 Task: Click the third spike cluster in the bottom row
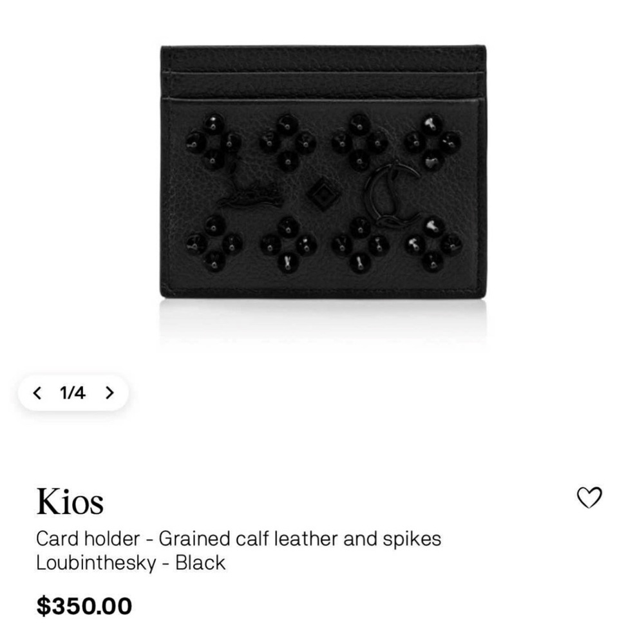click(x=359, y=243)
